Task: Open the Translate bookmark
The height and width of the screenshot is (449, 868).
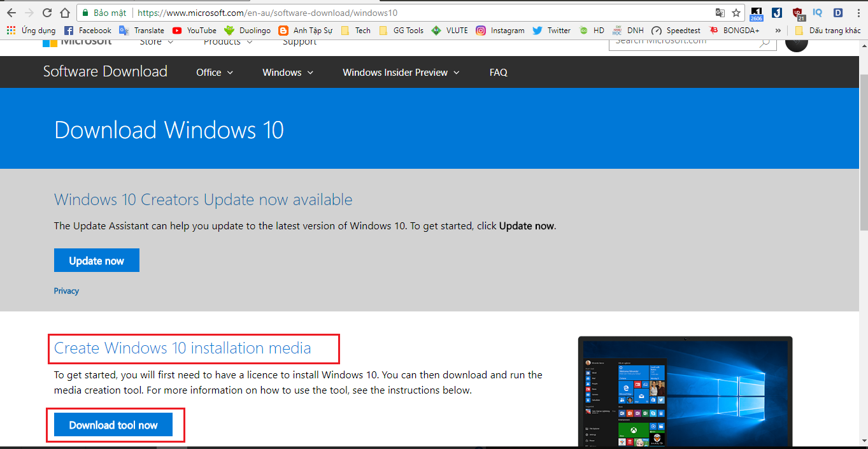Action: (x=141, y=31)
